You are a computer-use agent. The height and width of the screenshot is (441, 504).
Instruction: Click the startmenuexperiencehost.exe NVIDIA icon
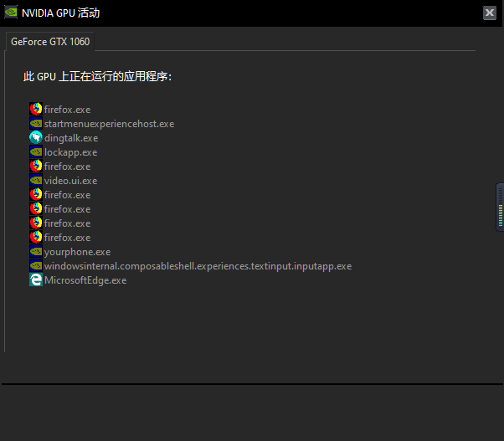[36, 124]
